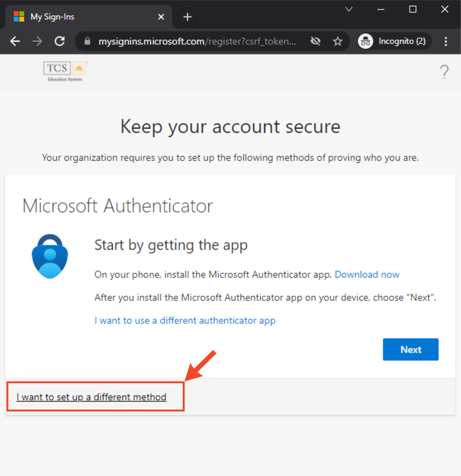Go back to the previous page
461x476 pixels.
point(15,41)
